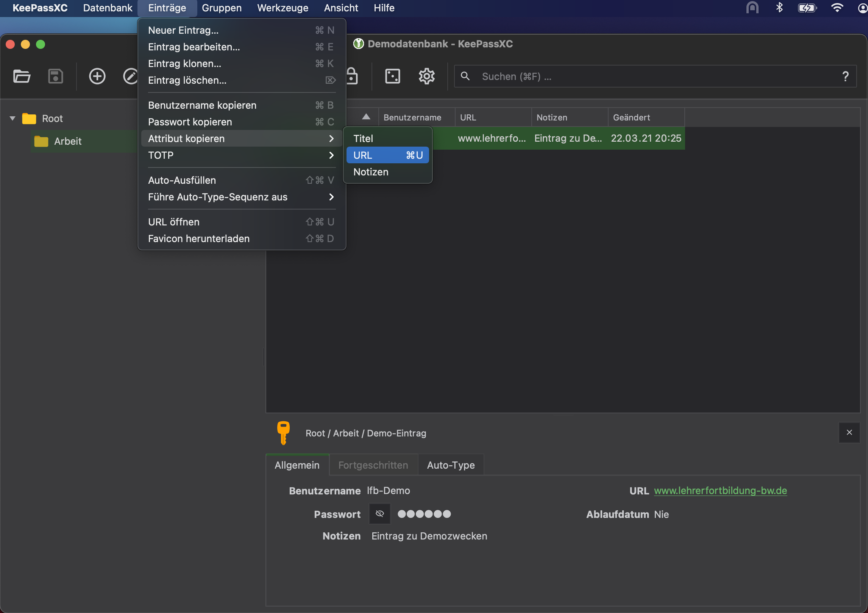Image resolution: width=868 pixels, height=613 pixels.
Task: Click the orange key entry icon
Action: pyautogui.click(x=283, y=432)
